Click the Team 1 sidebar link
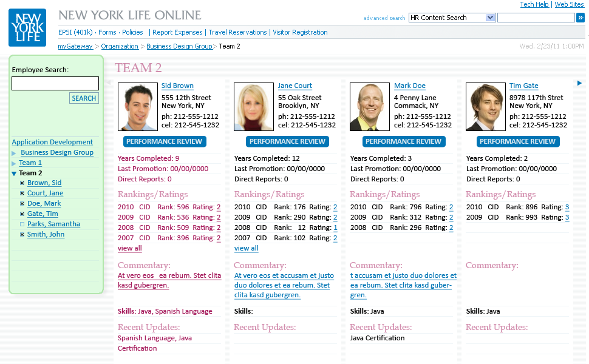Screen dimensions: 589x364 click(x=30, y=163)
